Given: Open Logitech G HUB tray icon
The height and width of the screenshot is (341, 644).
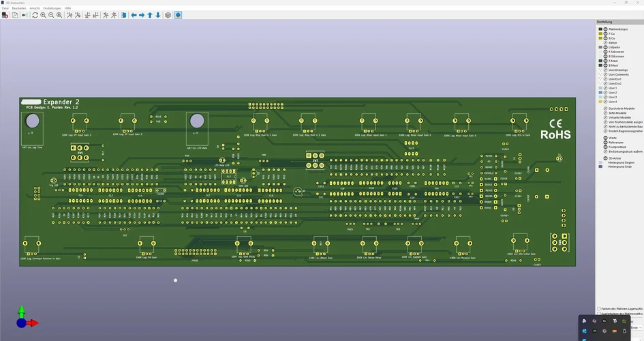Looking at the screenshot, I should click(x=604, y=321).
